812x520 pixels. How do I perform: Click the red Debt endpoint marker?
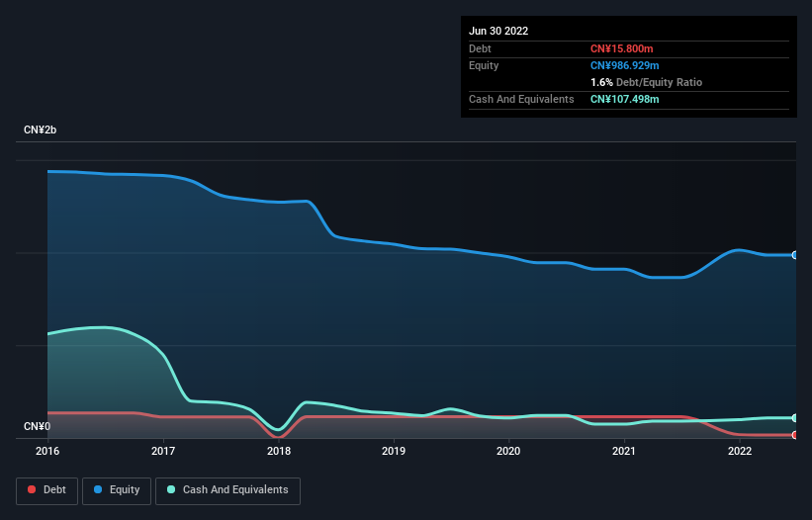[x=795, y=435]
